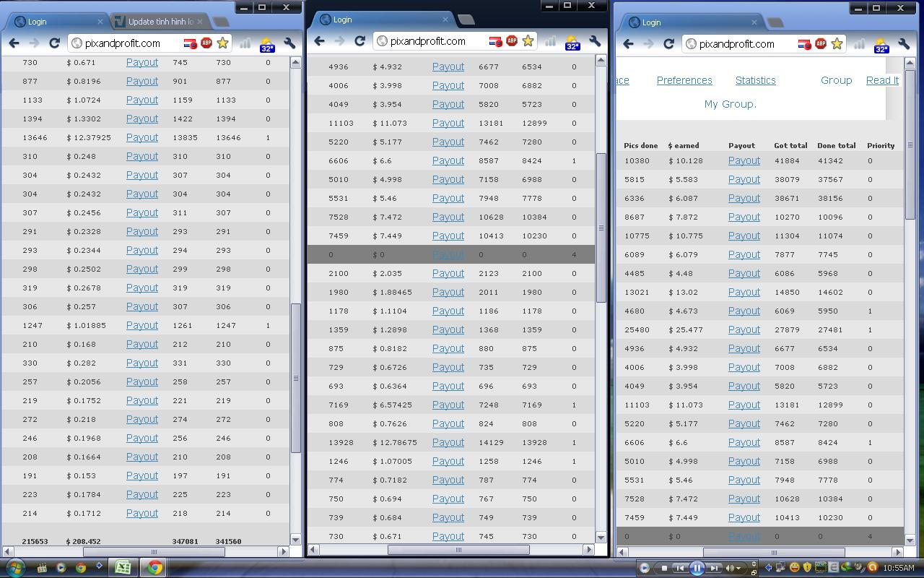
Task: Go back in the left Chrome window
Action: (14, 43)
